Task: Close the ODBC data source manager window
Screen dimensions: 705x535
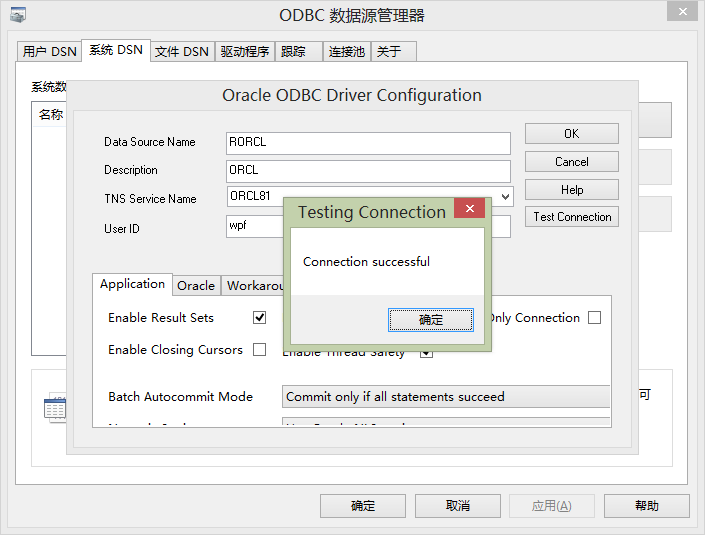Action: coord(683,12)
